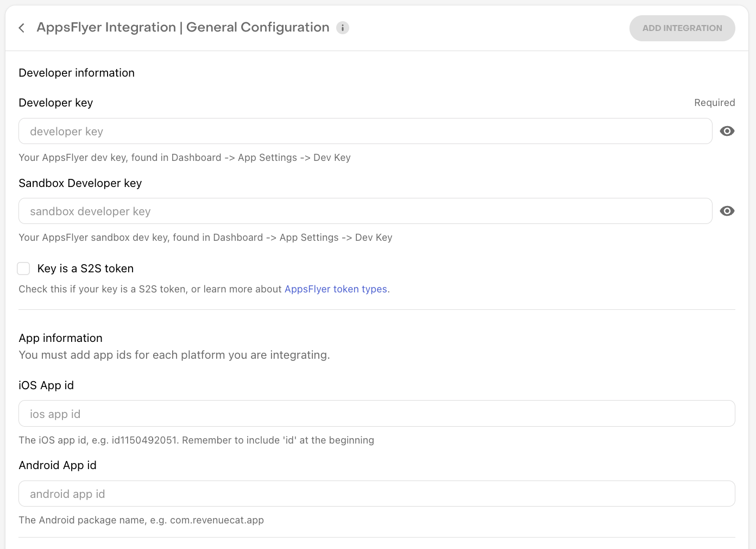Select the AppsFlyer Integration page title
Screen dimensions: 756x549
pos(183,27)
